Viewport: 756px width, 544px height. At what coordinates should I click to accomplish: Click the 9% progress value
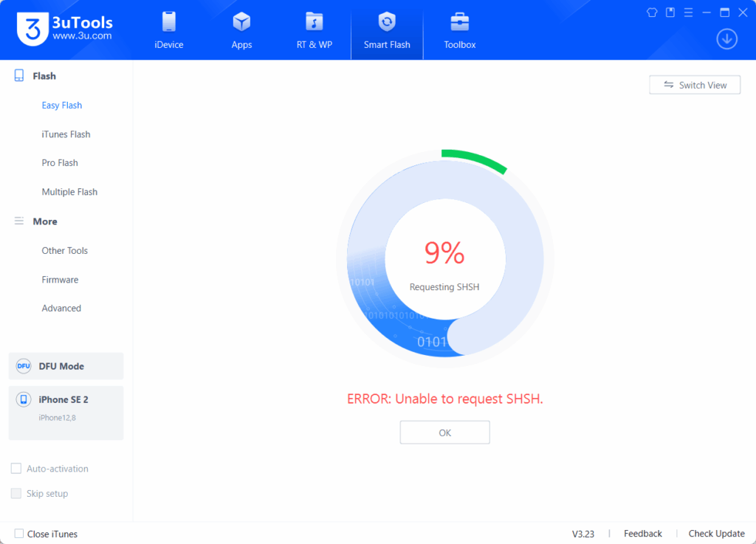pos(444,252)
